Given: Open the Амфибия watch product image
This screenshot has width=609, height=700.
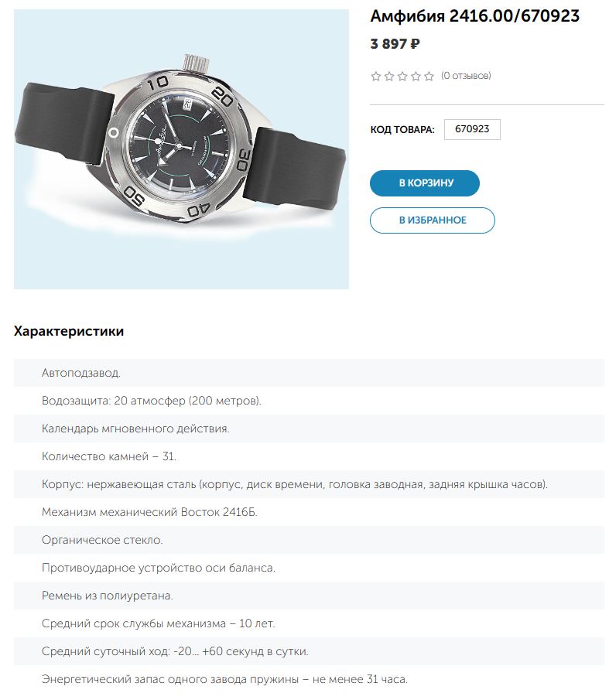Looking at the screenshot, I should point(181,149).
